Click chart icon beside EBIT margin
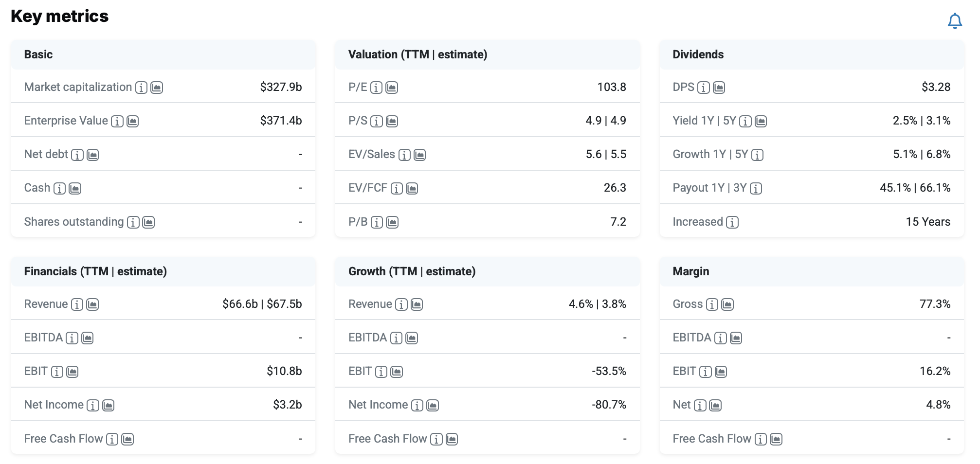The image size is (980, 464). point(721,372)
